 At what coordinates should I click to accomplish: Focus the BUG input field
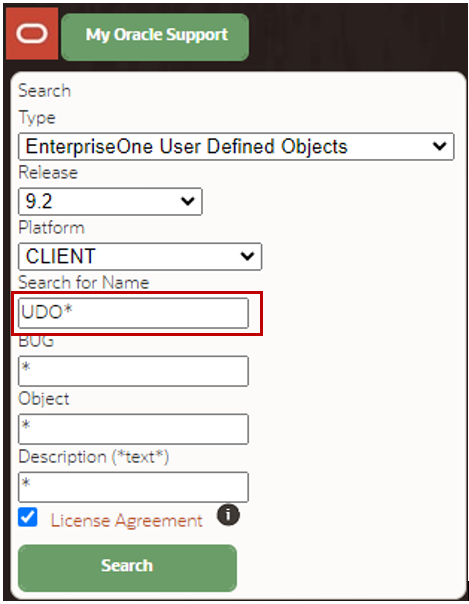(x=133, y=371)
